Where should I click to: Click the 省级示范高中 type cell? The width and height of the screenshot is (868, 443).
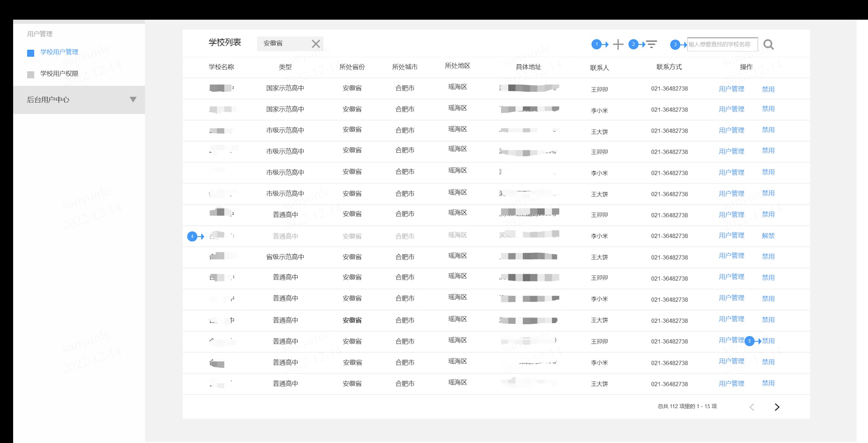point(285,257)
